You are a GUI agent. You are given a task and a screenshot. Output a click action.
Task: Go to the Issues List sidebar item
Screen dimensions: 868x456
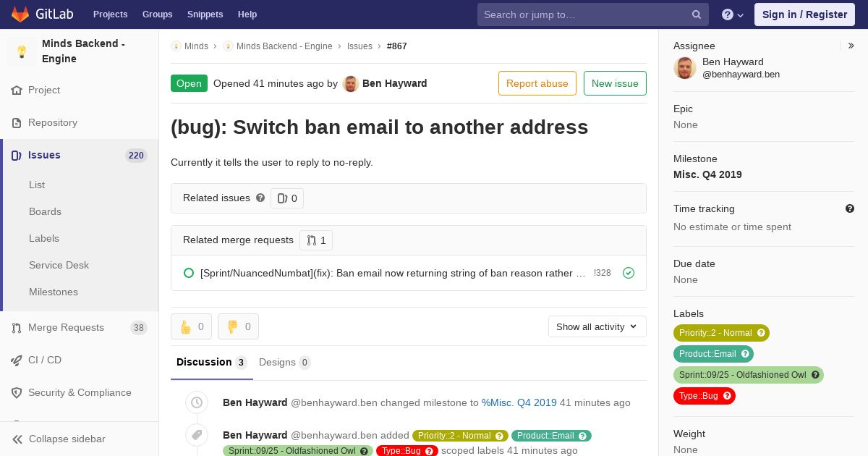tap(37, 185)
